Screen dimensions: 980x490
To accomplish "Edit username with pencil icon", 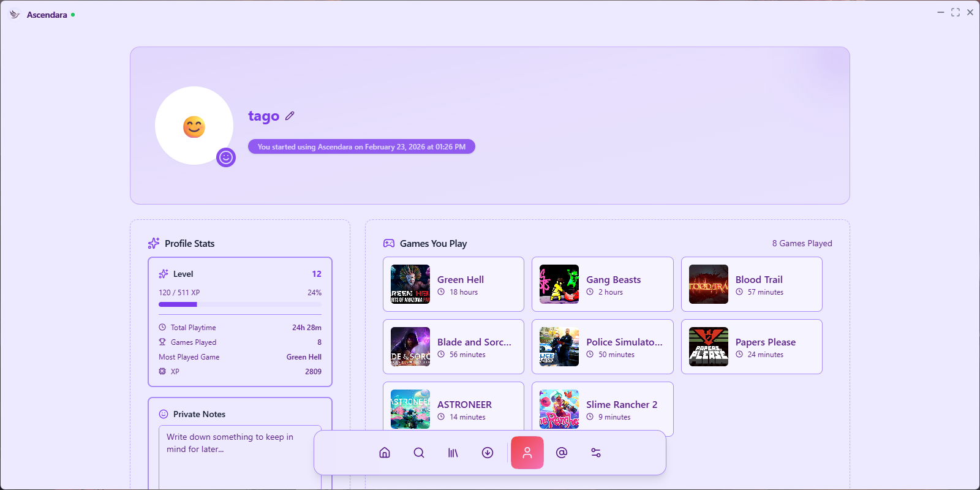I will (x=290, y=116).
